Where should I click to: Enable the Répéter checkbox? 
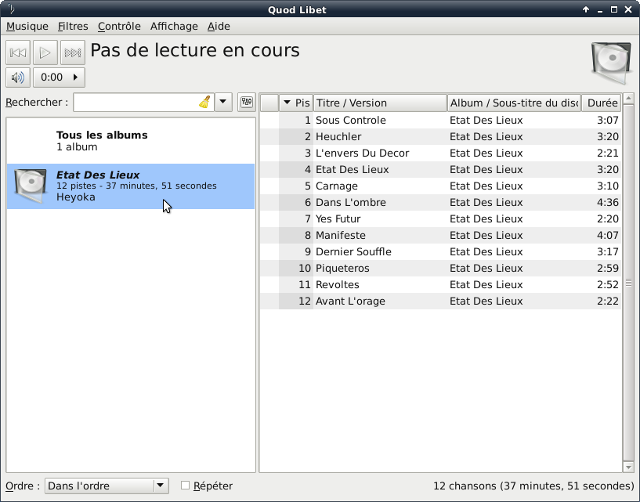(185, 486)
